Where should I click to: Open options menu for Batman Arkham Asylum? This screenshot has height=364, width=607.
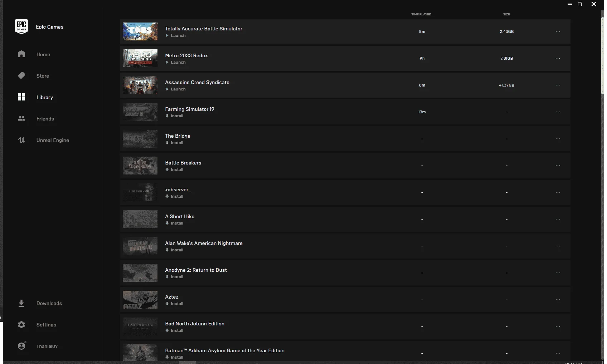[558, 353]
